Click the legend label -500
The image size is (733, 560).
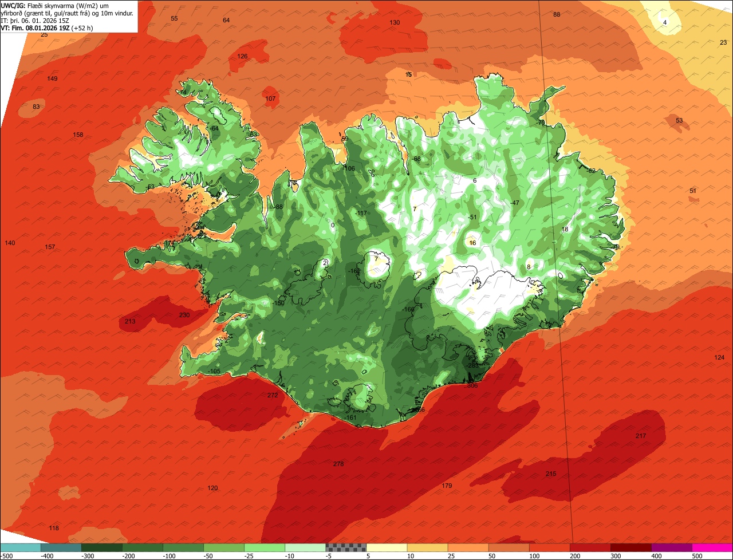6,556
